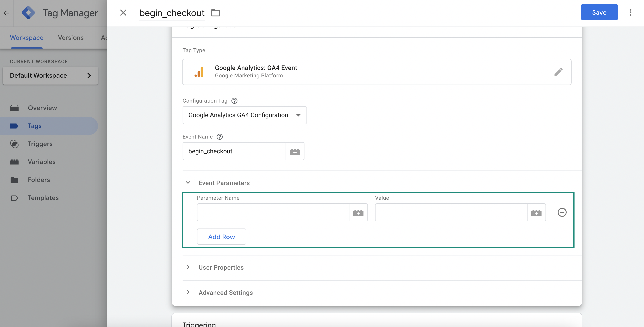Click the Variables sidebar menu item
Screen dimensions: 644x327
point(41,162)
